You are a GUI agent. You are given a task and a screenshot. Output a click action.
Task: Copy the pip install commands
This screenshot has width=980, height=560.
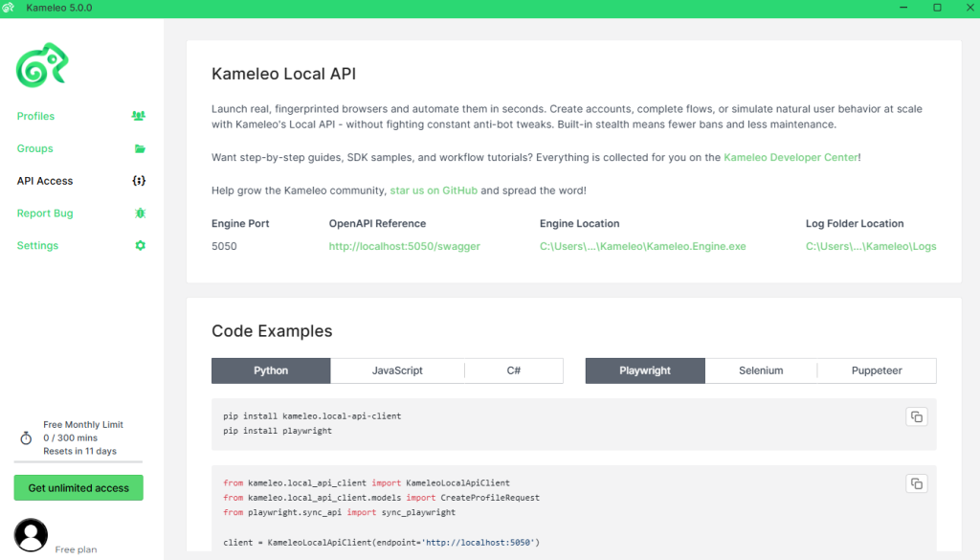pos(916,416)
